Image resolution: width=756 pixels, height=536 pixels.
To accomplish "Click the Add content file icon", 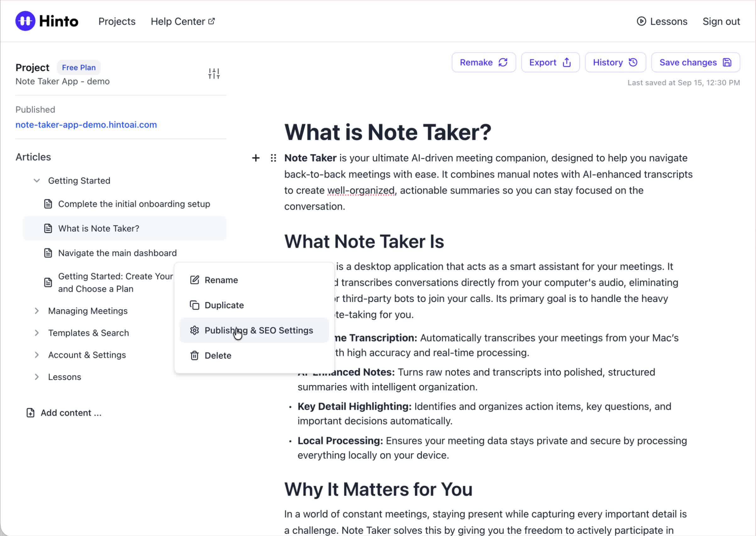I will pyautogui.click(x=31, y=413).
